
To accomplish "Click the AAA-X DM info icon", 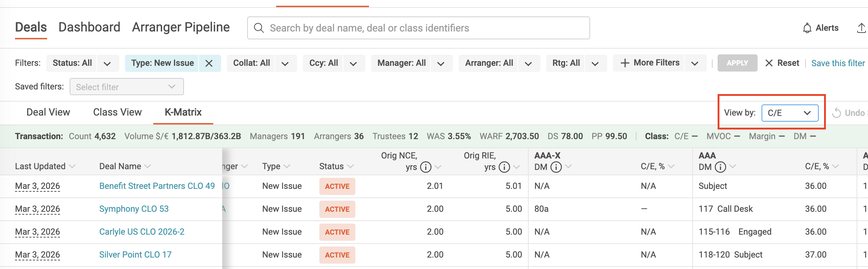I will [556, 167].
